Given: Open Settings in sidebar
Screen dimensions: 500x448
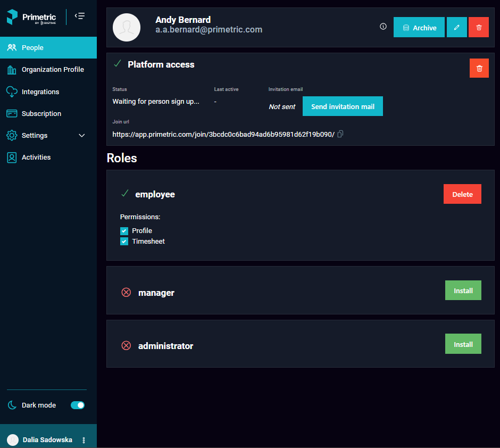Looking at the screenshot, I should tap(48, 136).
